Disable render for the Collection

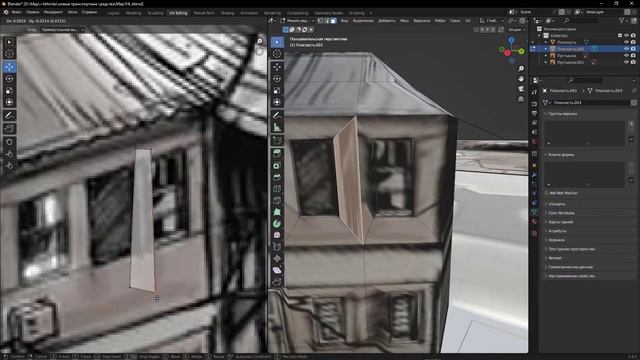point(633,36)
